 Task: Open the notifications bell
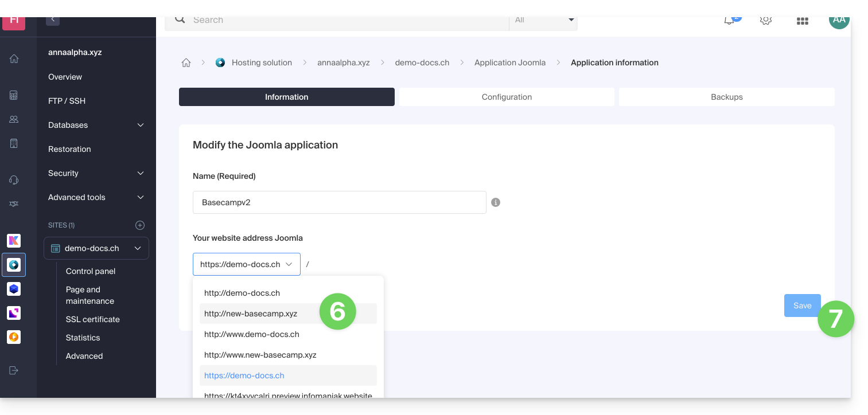(729, 21)
